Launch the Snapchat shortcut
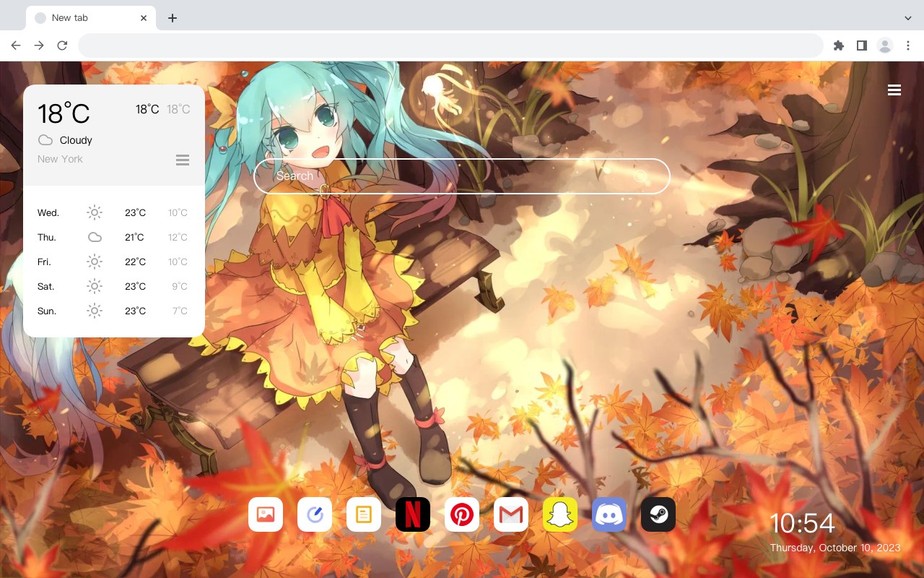The height and width of the screenshot is (578, 924). [560, 514]
